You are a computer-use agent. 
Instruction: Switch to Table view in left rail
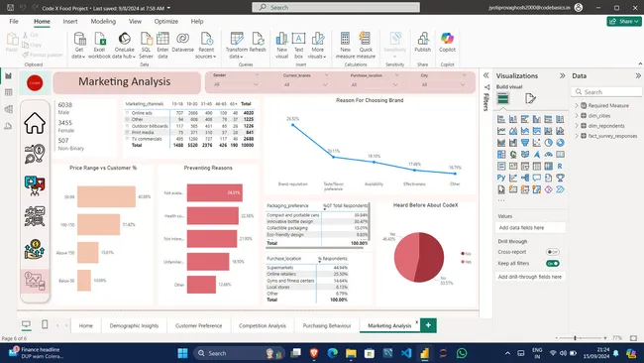(8, 92)
